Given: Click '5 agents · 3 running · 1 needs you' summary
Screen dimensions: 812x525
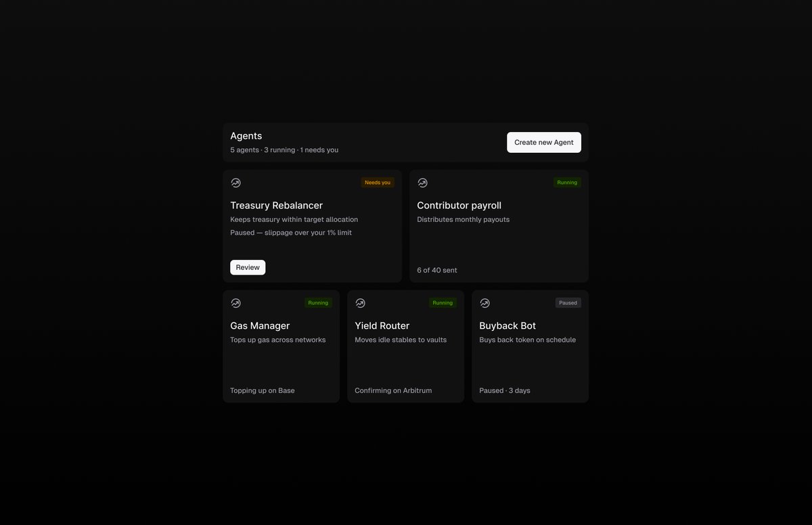Looking at the screenshot, I should click(x=284, y=150).
